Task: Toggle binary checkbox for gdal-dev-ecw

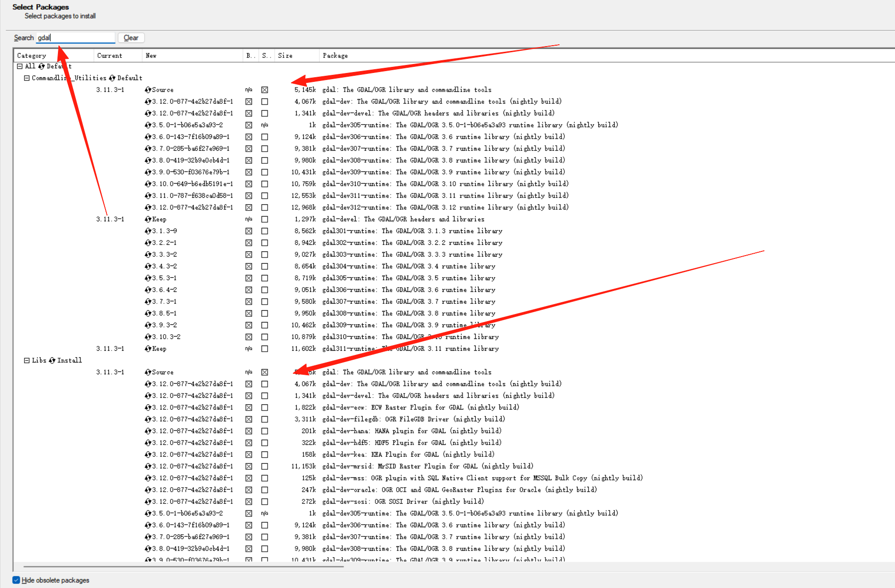Action: click(249, 408)
